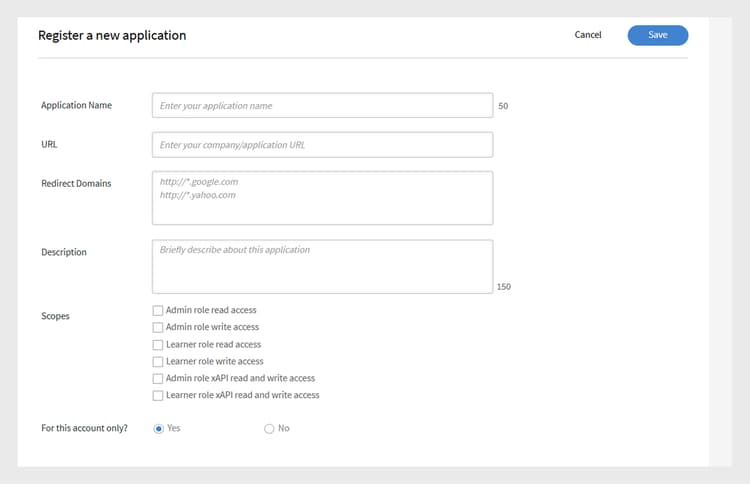The height and width of the screenshot is (484, 750).
Task: Focus the Application Name input field
Action: tap(322, 105)
